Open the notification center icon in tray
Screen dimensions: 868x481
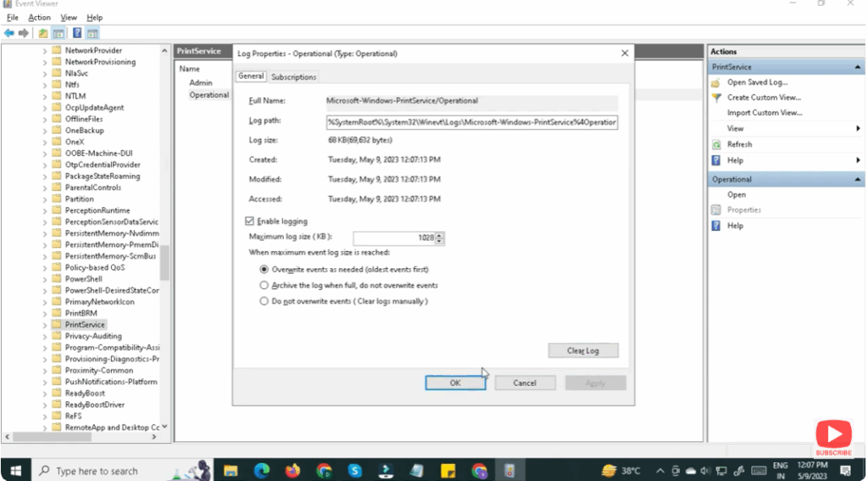(x=847, y=471)
